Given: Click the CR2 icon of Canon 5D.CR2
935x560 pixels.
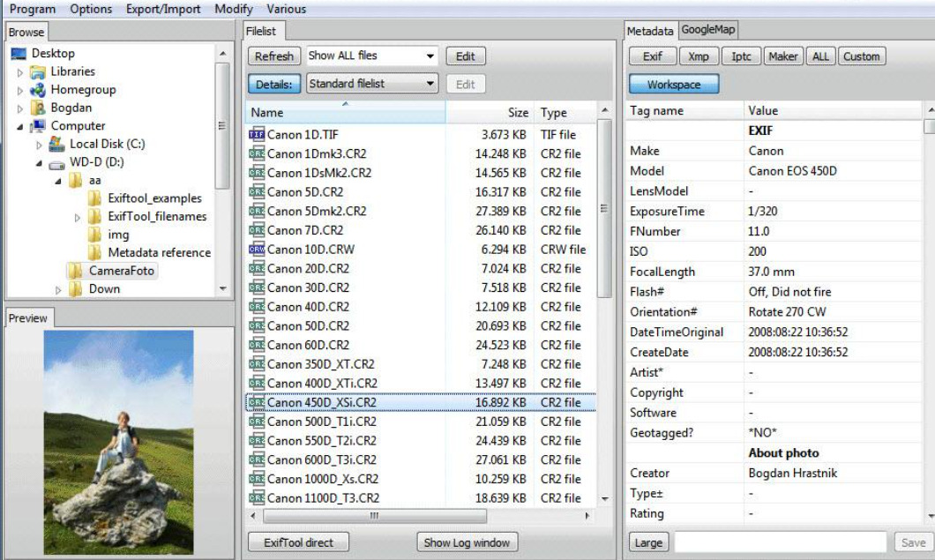Looking at the screenshot, I should pos(257,192).
